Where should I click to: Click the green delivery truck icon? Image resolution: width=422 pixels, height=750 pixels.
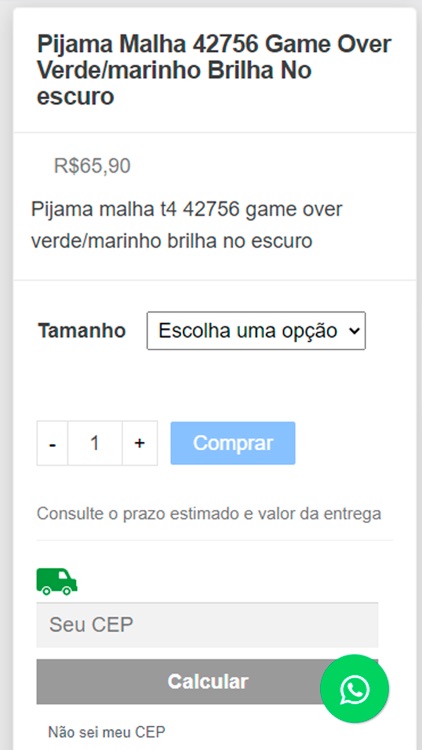pos(57,582)
